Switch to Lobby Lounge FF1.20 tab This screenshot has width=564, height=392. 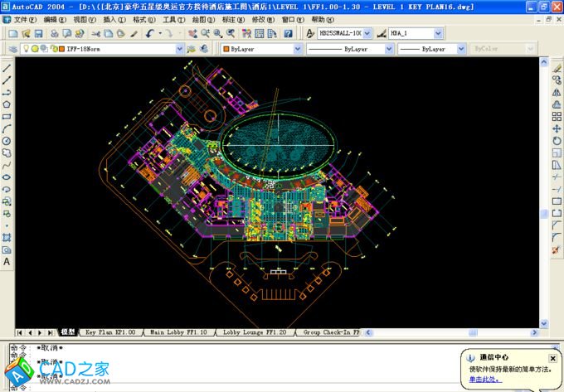255,332
